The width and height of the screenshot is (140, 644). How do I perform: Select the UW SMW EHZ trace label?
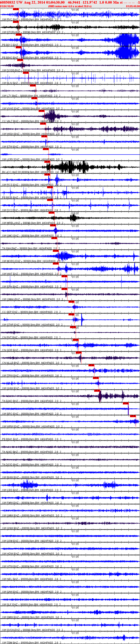coord(32,617)
